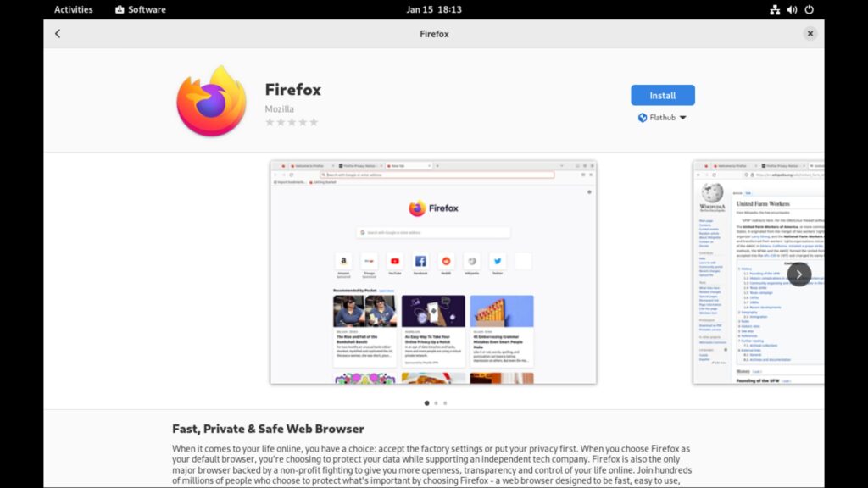The image size is (868, 488).
Task: Expand the Flathub source dropdown arrow
Action: [682, 117]
